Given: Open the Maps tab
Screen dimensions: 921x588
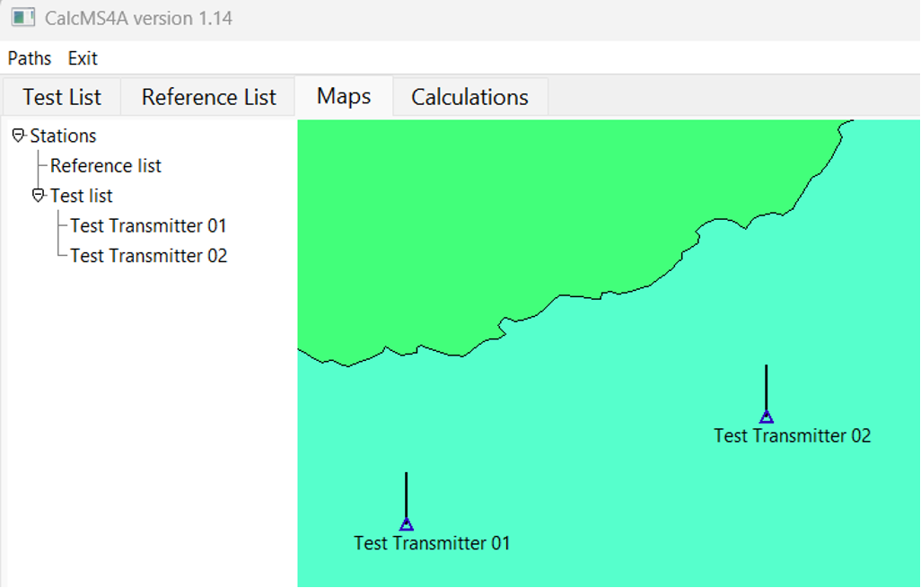Looking at the screenshot, I should (344, 96).
